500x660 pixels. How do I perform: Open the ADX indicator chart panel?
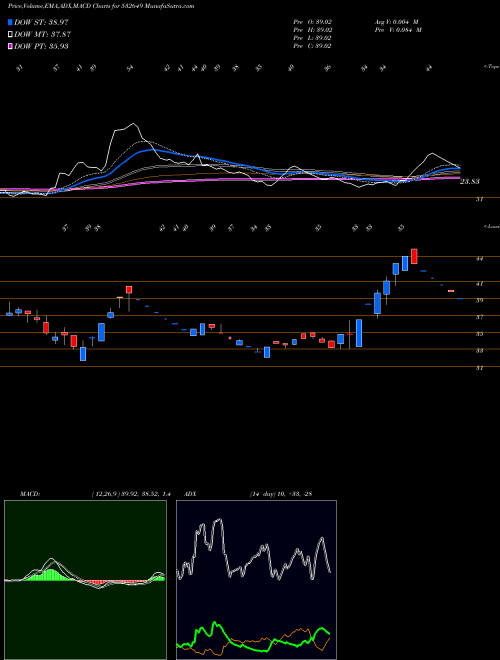(256, 580)
